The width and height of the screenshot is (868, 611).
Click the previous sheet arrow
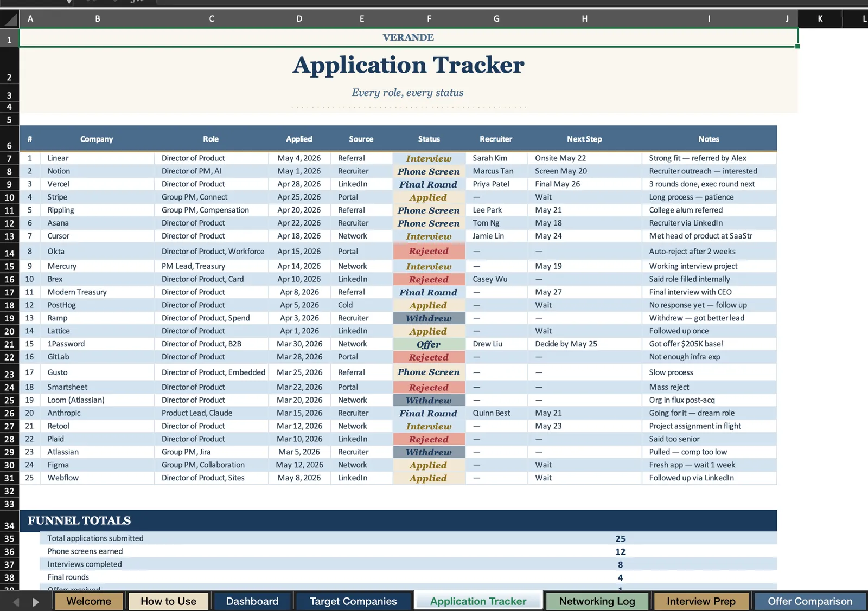16,602
